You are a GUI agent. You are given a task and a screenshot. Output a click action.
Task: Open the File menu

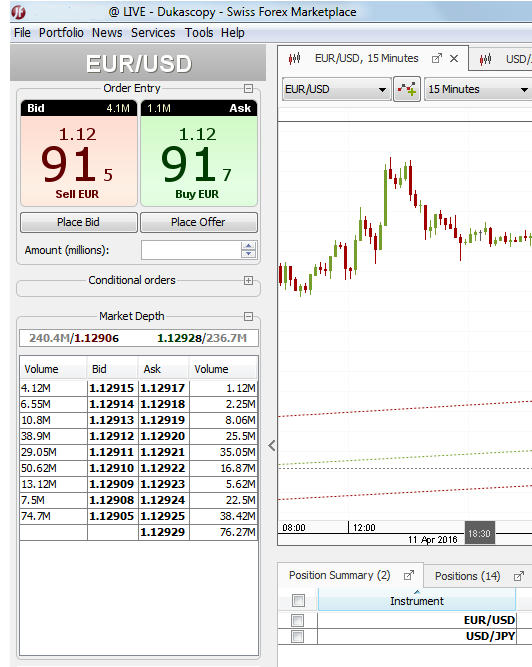22,33
